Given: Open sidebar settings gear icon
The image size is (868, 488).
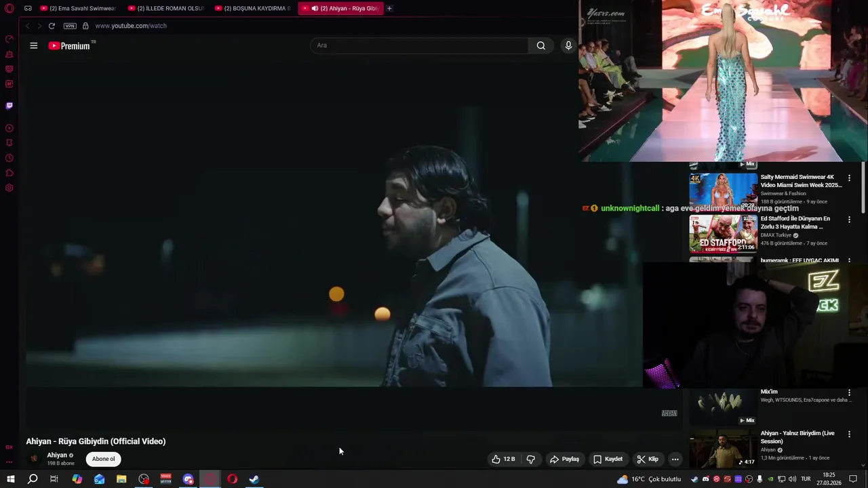Looking at the screenshot, I should pyautogui.click(x=9, y=188).
